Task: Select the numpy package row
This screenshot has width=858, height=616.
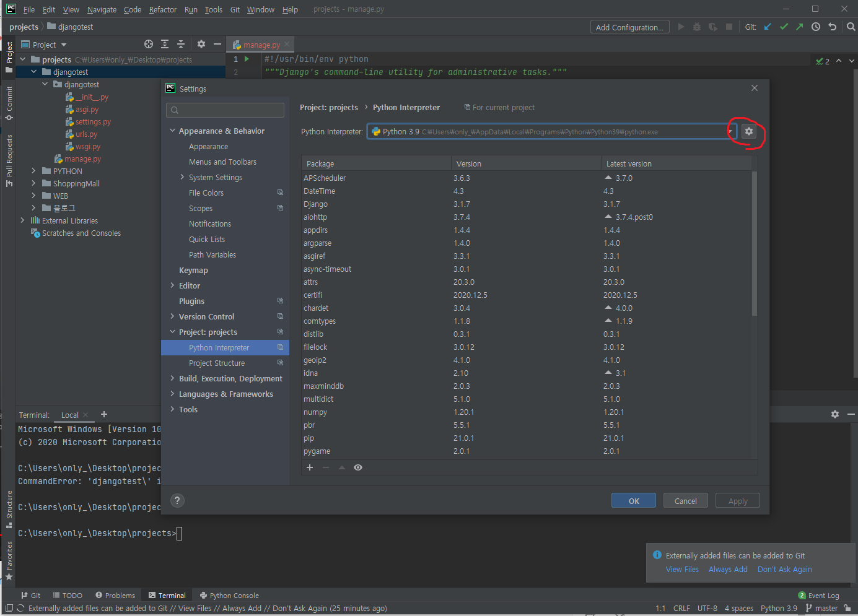Action: coord(526,412)
